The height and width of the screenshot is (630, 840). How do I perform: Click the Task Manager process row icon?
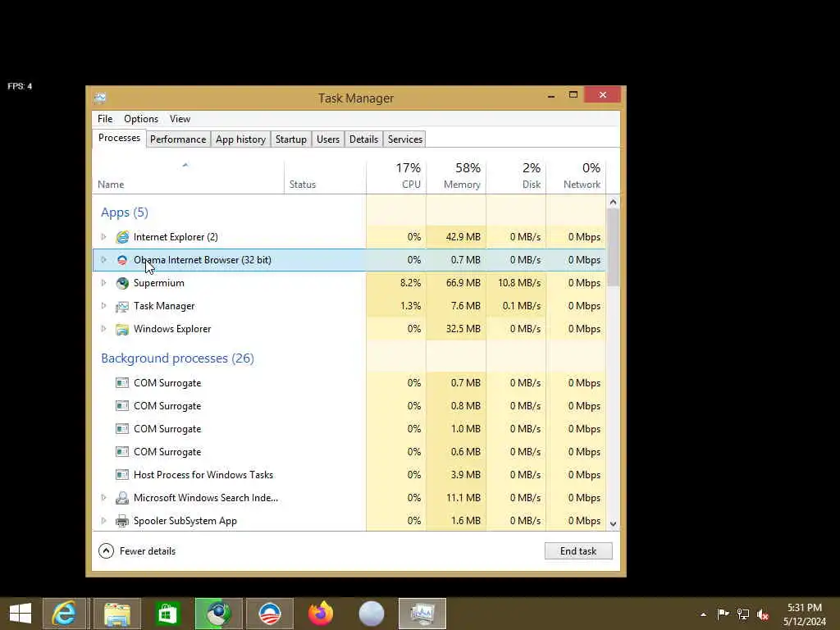(x=122, y=306)
